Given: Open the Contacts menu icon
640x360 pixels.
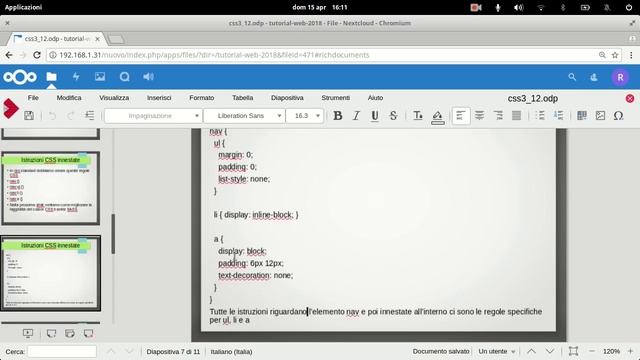Looking at the screenshot, I should (594, 77).
